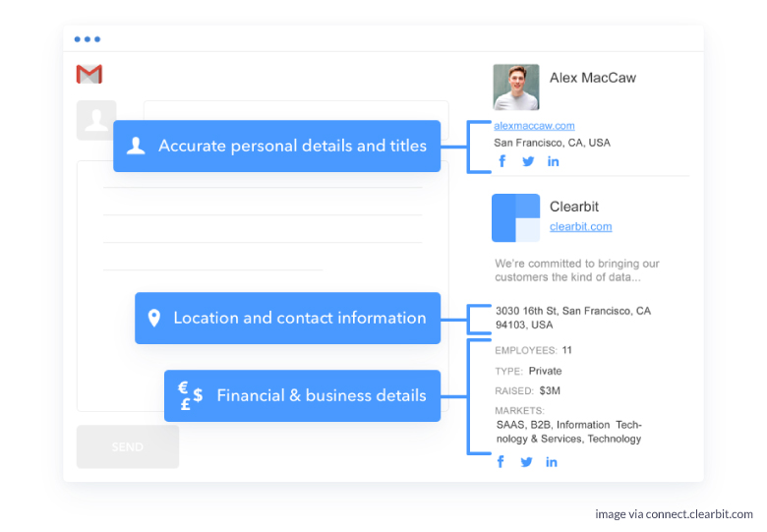Viewport: 767px width, 532px height.
Task: Select the EMPLOYEES value 11
Action: (x=567, y=350)
